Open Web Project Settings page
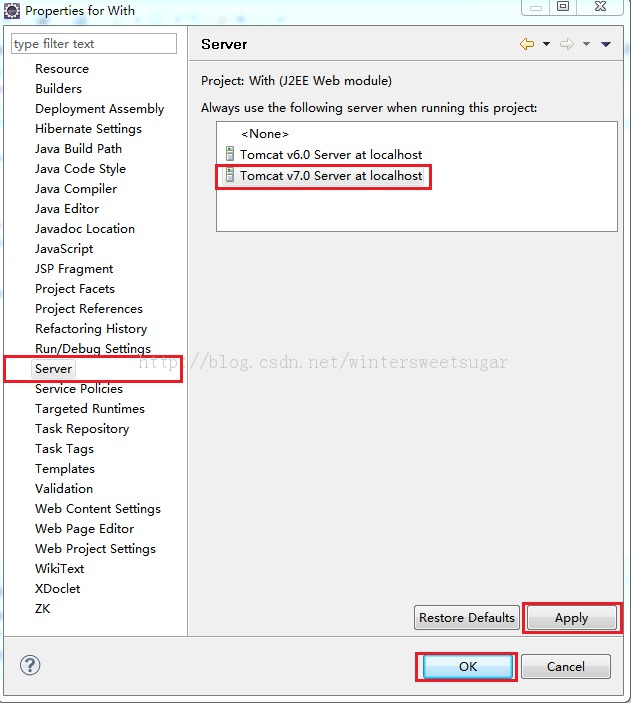 point(95,548)
